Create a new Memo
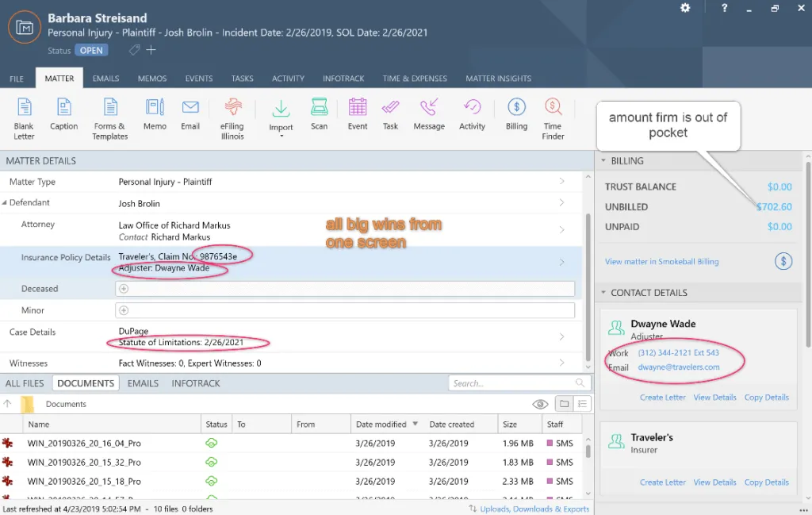The image size is (812, 515). point(155,114)
